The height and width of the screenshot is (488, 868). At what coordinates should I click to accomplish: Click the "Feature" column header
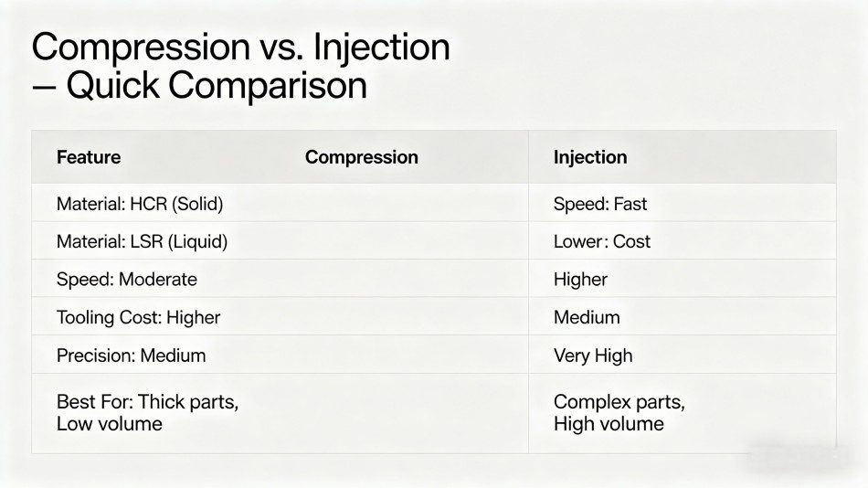[x=89, y=157]
